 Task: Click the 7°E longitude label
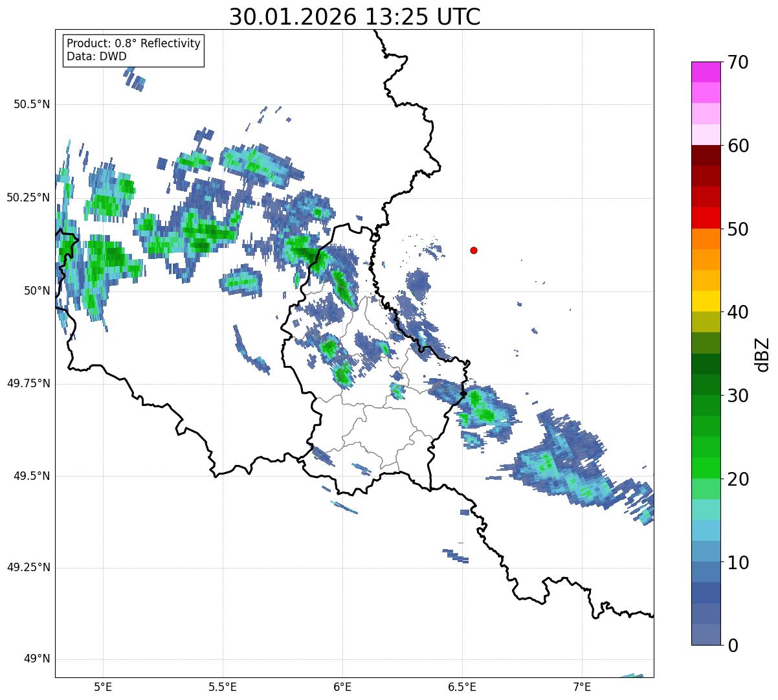(582, 686)
